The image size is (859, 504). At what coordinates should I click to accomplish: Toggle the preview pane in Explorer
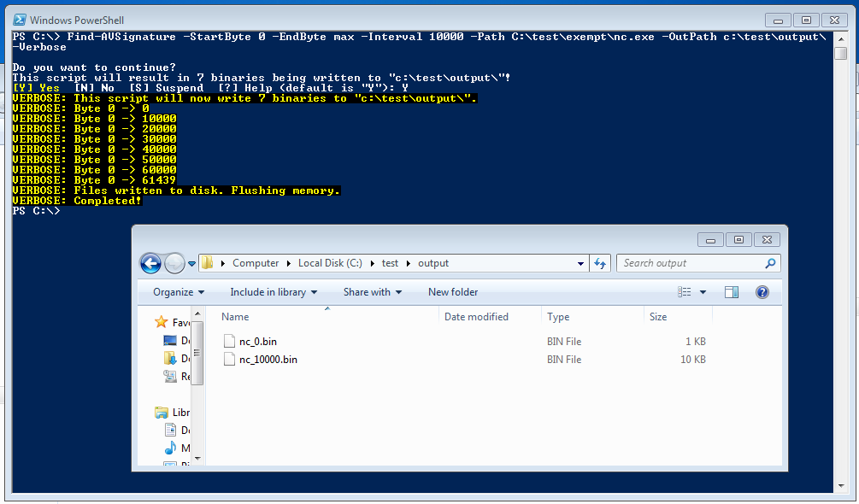(731, 291)
